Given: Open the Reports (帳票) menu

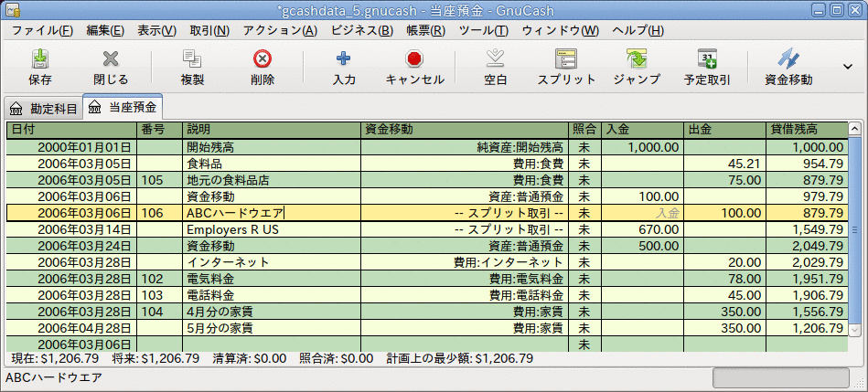Looking at the screenshot, I should [x=424, y=30].
